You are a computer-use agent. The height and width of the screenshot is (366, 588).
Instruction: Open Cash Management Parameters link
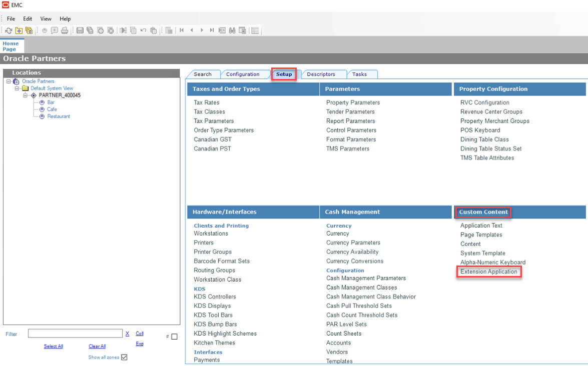(366, 278)
